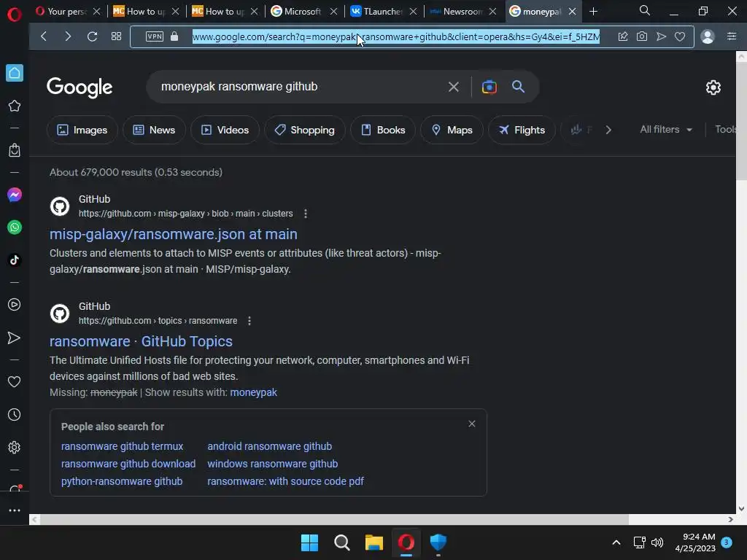Launch Messenger from the sidebar
747x560 pixels.
[x=15, y=195]
